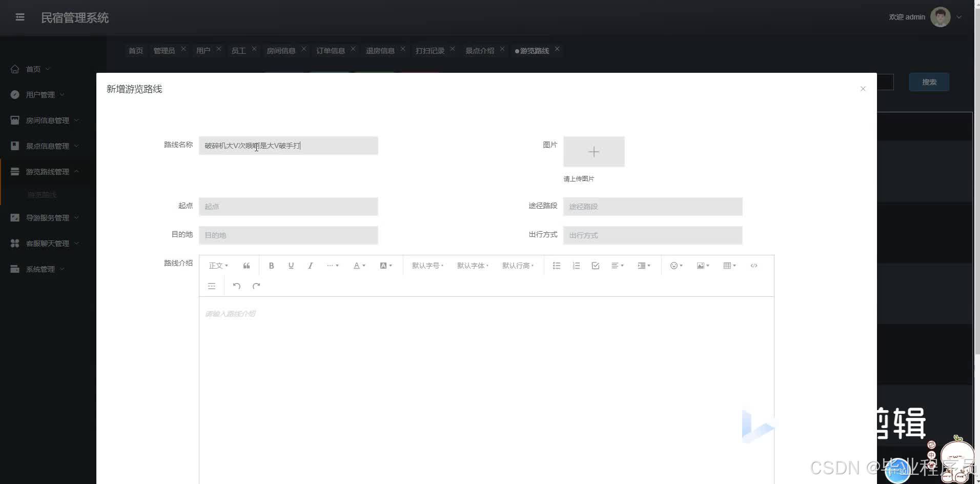Open the font color picker
980x484 pixels.
tap(359, 266)
